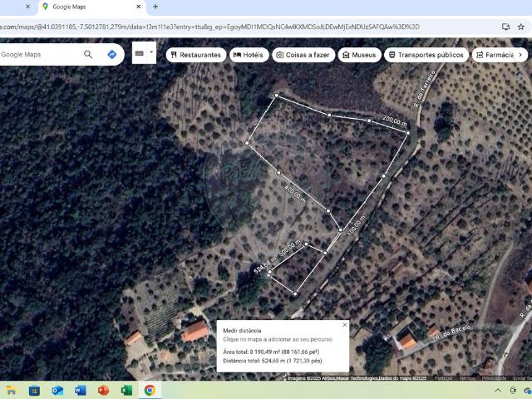This screenshot has width=532, height=399.
Task: Click the Google Maps search input field
Action: tap(37, 55)
